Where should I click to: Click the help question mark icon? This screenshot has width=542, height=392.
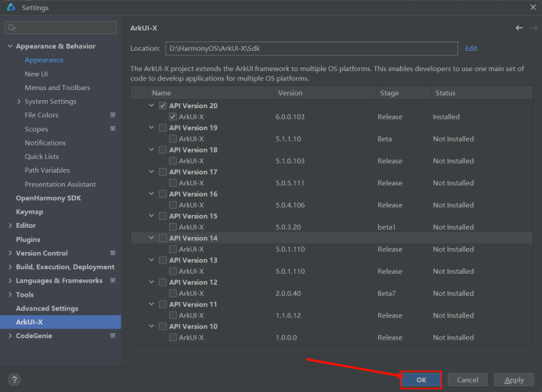coord(14,380)
